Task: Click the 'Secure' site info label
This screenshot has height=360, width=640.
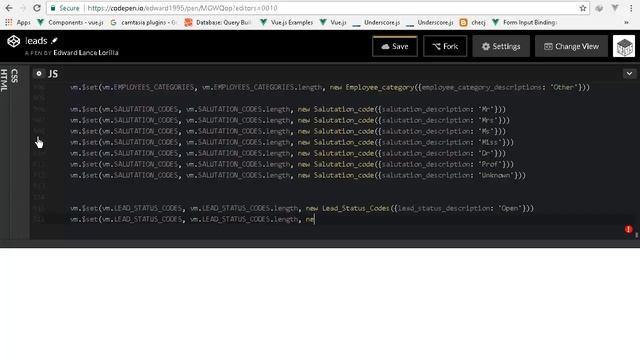Action: [x=65, y=8]
